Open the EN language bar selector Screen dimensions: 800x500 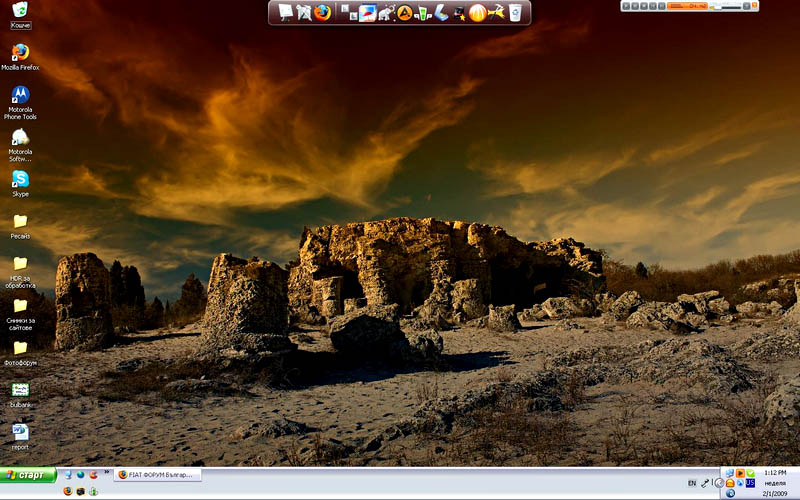692,483
